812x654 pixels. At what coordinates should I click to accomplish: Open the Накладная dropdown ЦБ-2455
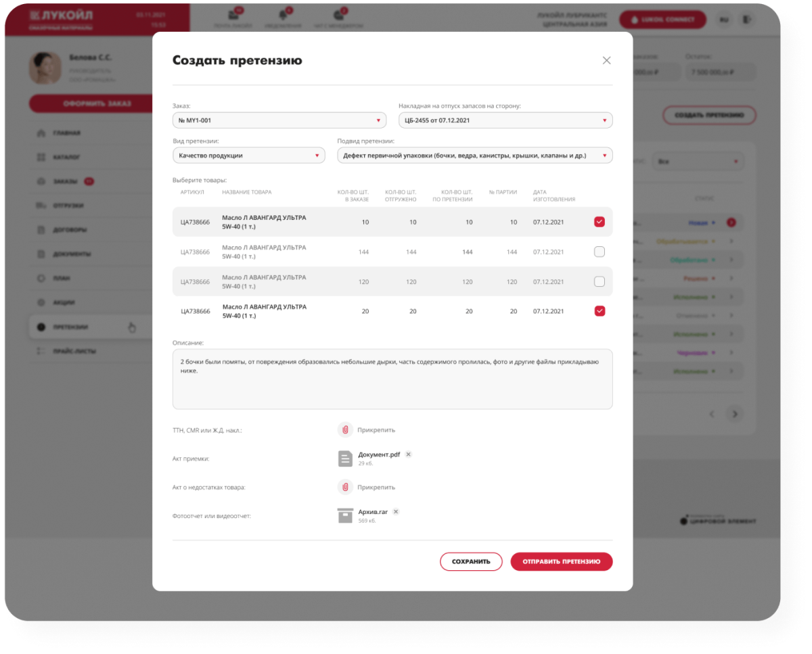(x=505, y=120)
